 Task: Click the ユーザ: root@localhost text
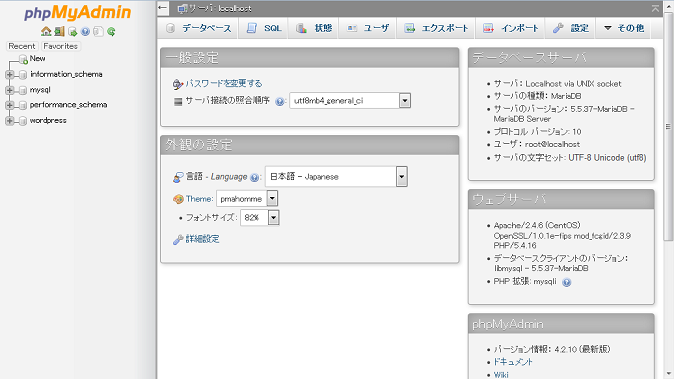(x=536, y=144)
